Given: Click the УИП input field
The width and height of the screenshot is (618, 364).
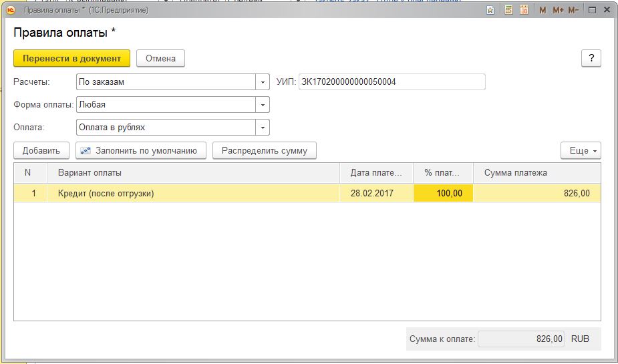Looking at the screenshot, I should click(392, 82).
